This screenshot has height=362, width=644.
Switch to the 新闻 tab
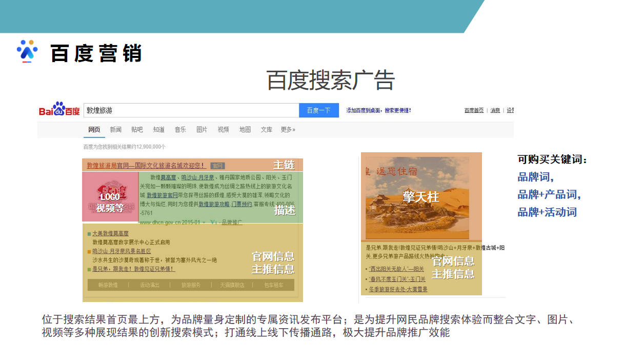(x=116, y=130)
